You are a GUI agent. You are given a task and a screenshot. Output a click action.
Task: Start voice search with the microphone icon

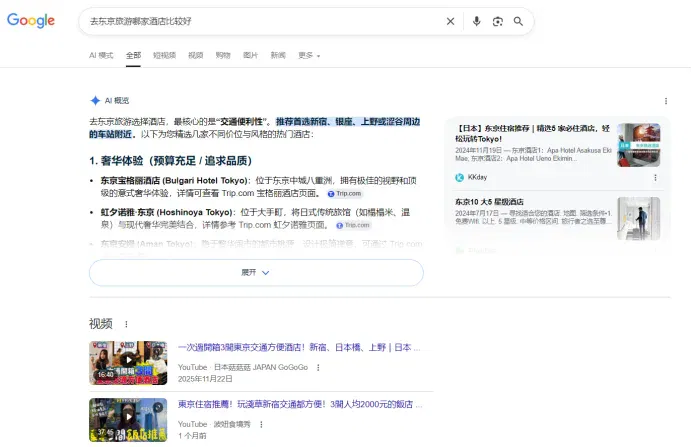click(476, 21)
